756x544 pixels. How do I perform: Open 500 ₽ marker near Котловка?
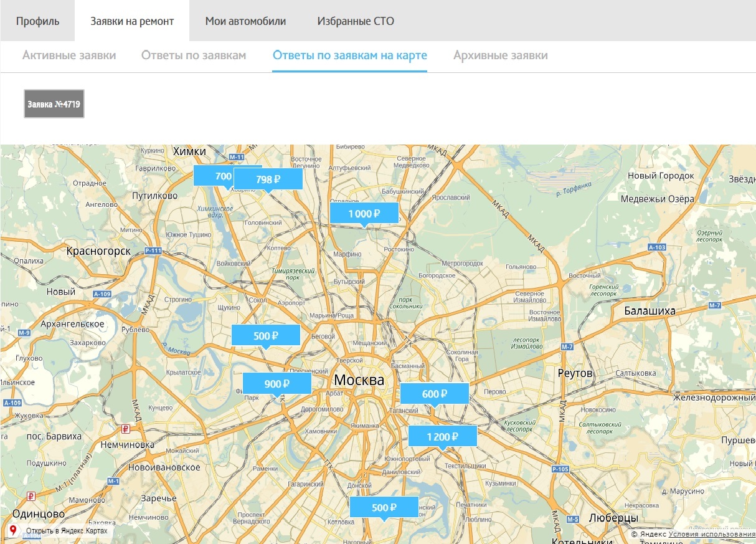click(384, 507)
